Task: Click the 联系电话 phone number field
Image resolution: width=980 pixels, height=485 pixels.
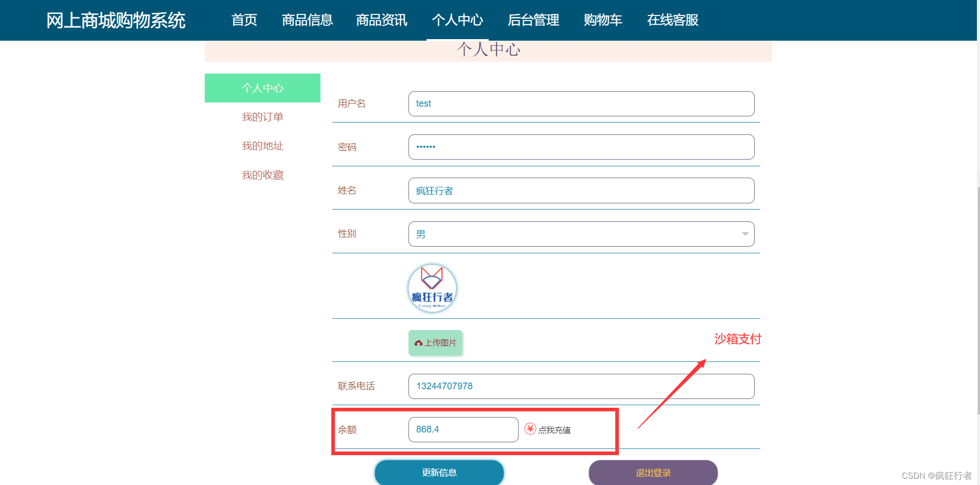Action: (581, 386)
